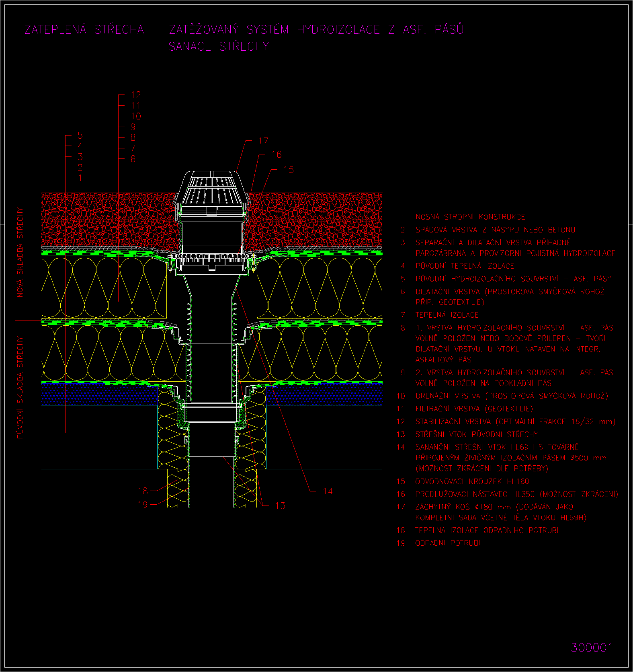633x672 pixels.
Task: Select legend entry 'DRENÁŽNÍ VRSTVA (PROSTOROVÁ SMYČKOVÁ ROHOŽ)'
Action: pyautogui.click(x=512, y=396)
